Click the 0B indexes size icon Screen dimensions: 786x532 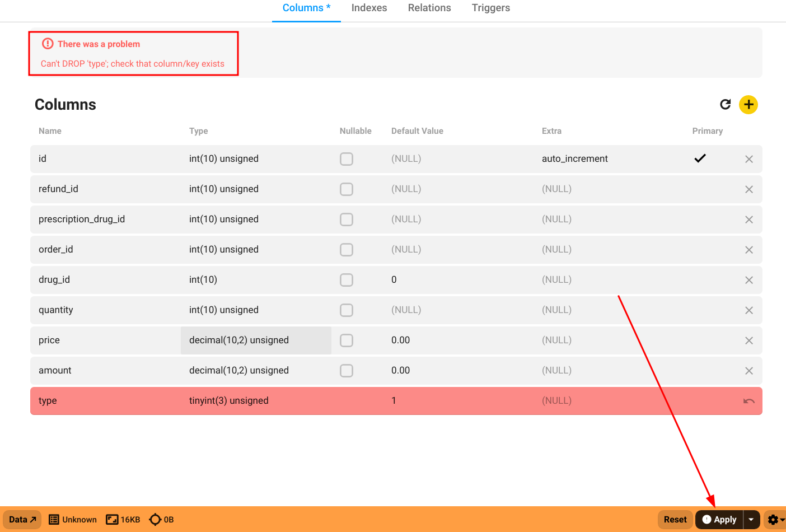click(x=161, y=519)
